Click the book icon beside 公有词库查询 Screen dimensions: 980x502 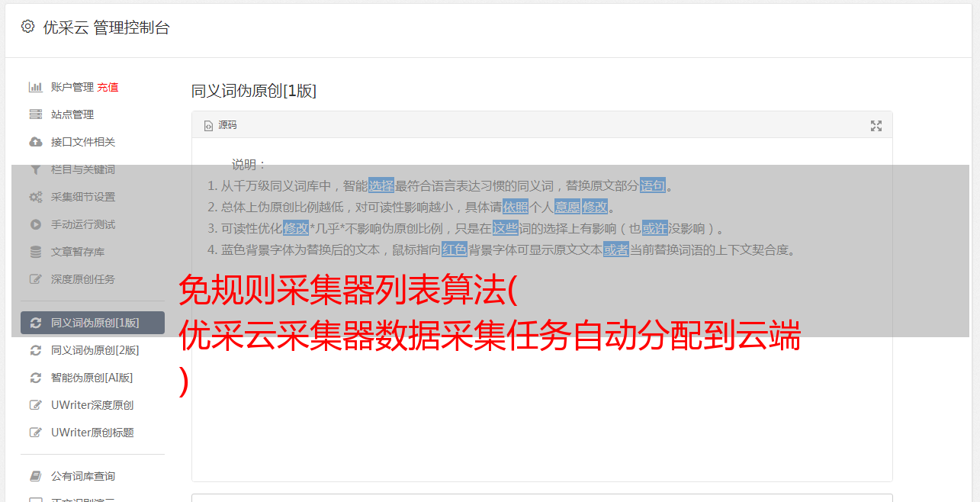pyautogui.click(x=35, y=476)
